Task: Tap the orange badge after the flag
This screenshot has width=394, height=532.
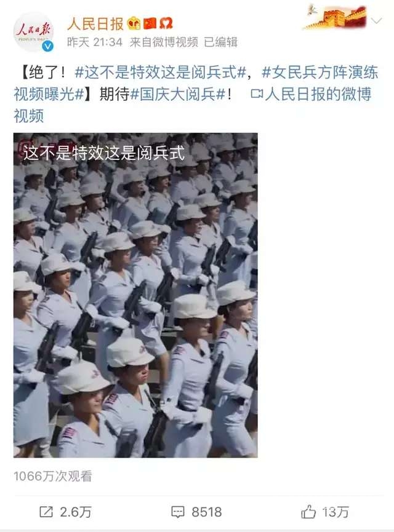Action: tap(166, 23)
